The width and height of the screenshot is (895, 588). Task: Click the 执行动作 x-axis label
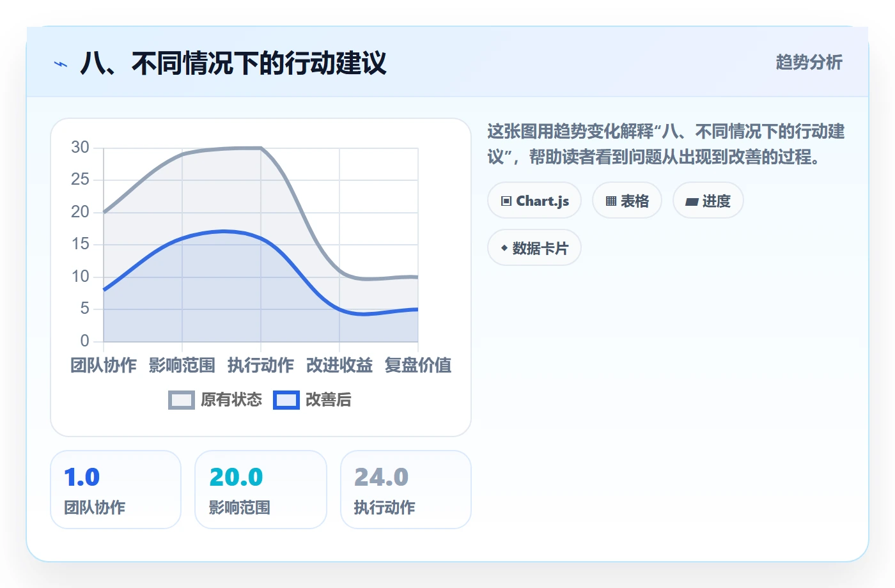(x=261, y=365)
